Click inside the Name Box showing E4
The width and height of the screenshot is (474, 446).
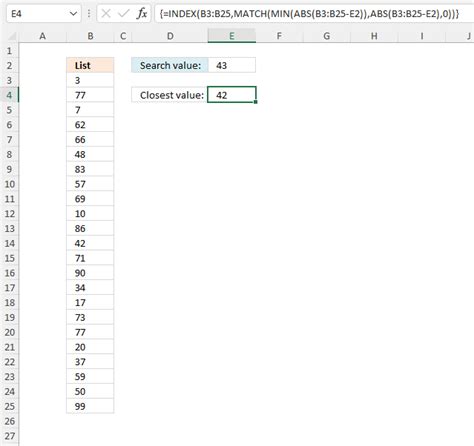(x=37, y=14)
